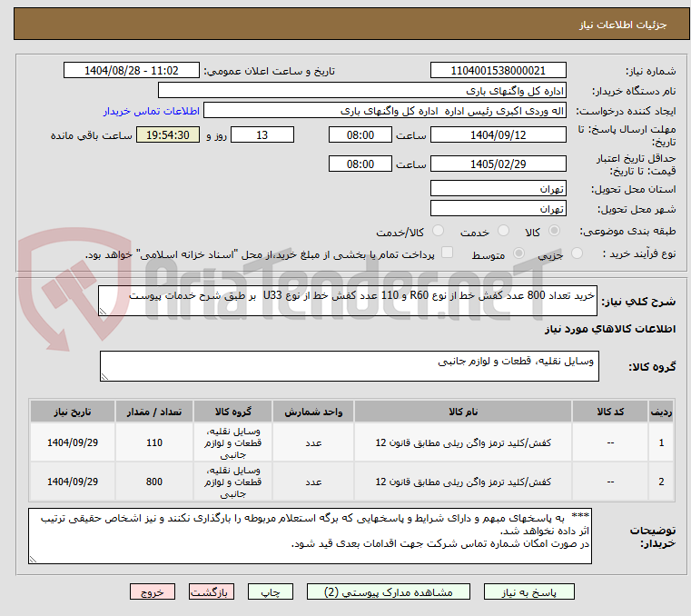Open مشاهده مدارک پیوستی (2) button
The width and height of the screenshot is (691, 616).
click(389, 591)
